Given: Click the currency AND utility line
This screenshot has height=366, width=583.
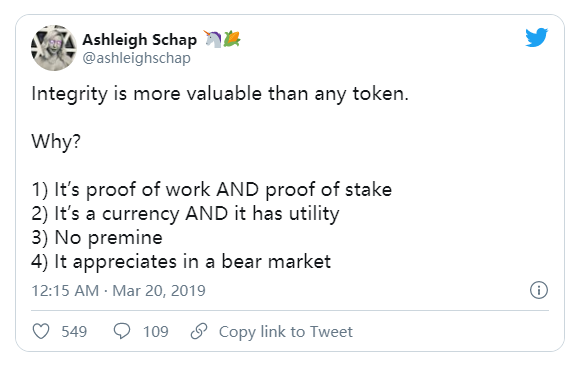Looking at the screenshot, I should (x=185, y=214).
